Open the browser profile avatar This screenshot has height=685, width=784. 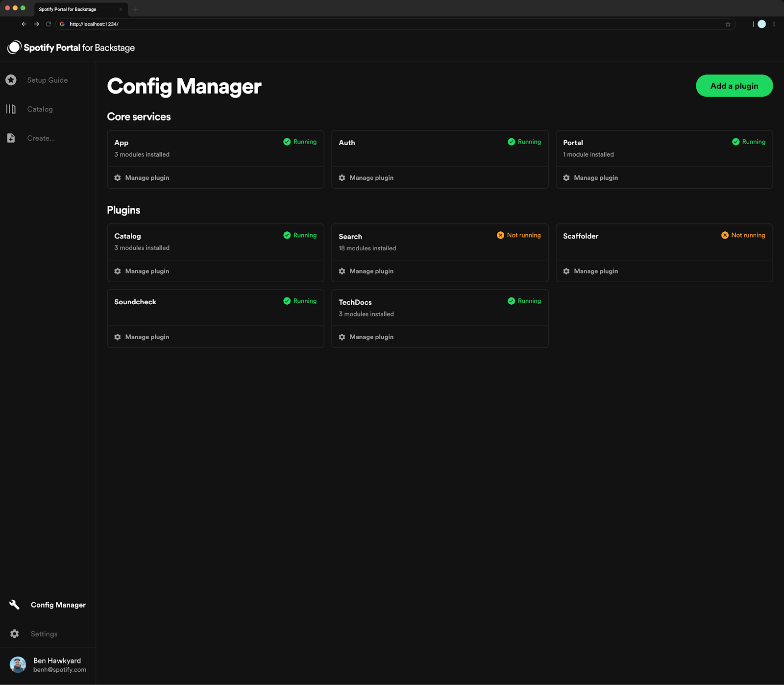(x=762, y=24)
